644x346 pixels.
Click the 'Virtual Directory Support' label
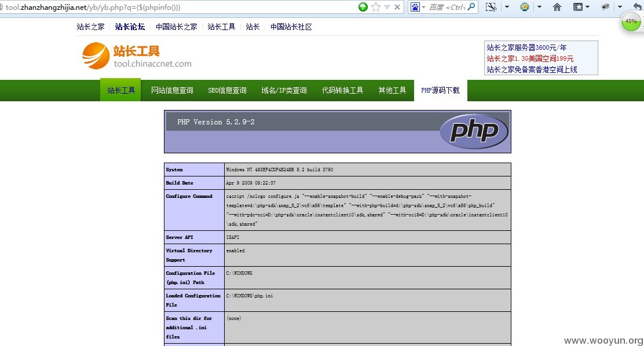pos(189,255)
